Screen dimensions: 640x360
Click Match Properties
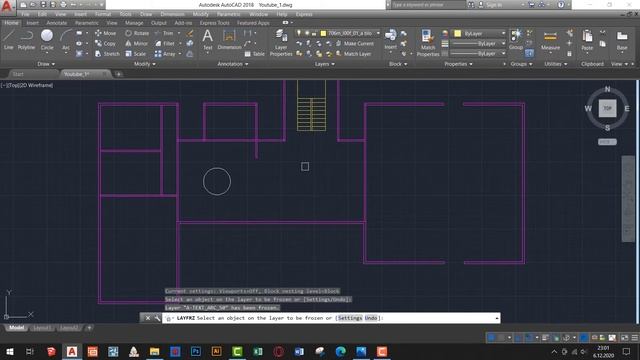pos(428,43)
